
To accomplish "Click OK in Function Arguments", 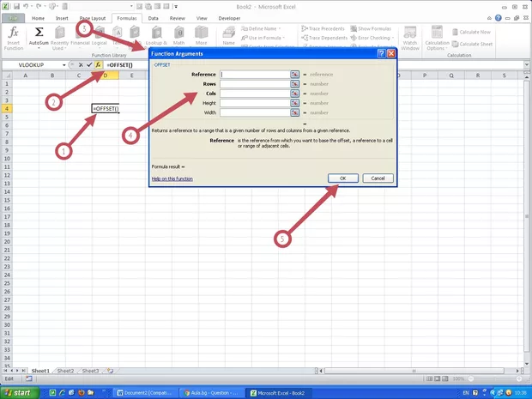I will pos(342,178).
